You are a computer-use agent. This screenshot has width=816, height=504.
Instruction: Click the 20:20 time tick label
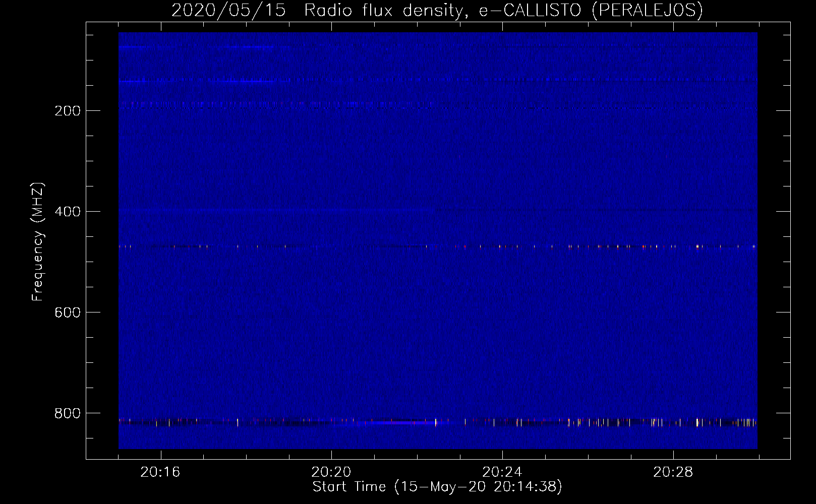coord(331,472)
